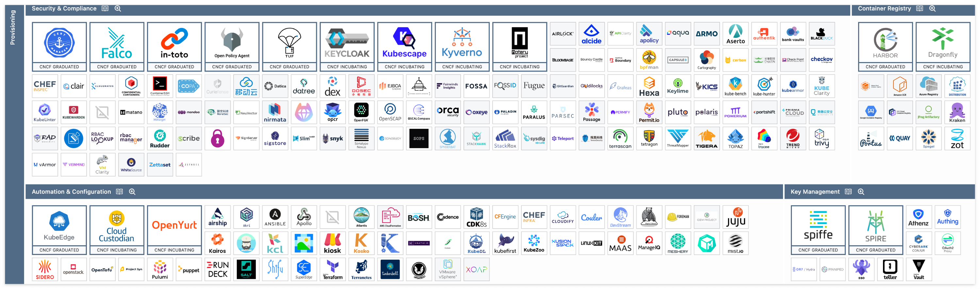Click the Tigera logo tile
The width and height of the screenshot is (980, 289).
tap(707, 139)
